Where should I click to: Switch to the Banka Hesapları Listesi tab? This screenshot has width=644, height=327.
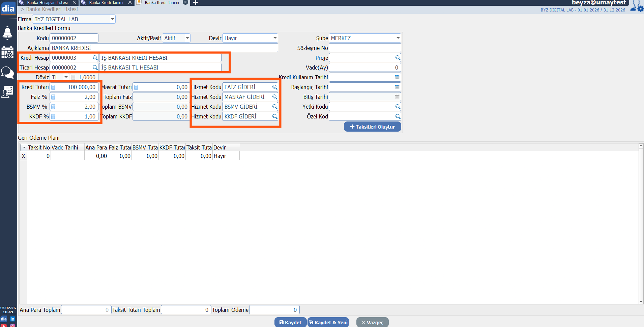click(47, 3)
